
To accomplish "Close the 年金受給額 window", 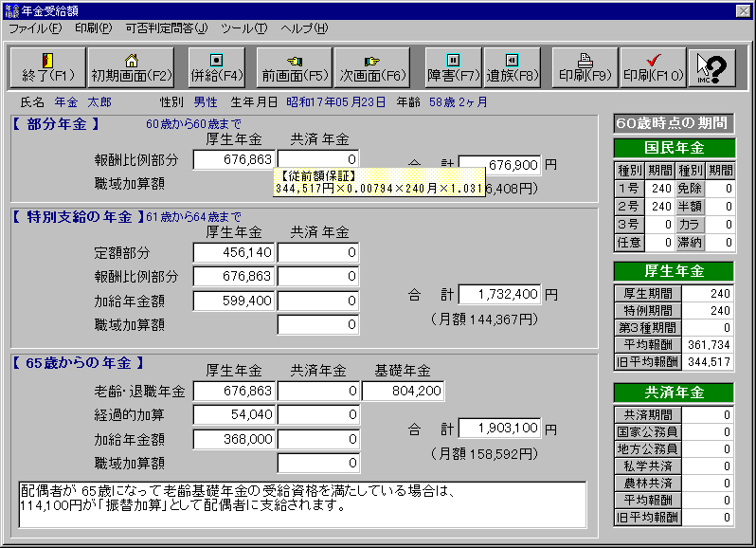I will 743,10.
